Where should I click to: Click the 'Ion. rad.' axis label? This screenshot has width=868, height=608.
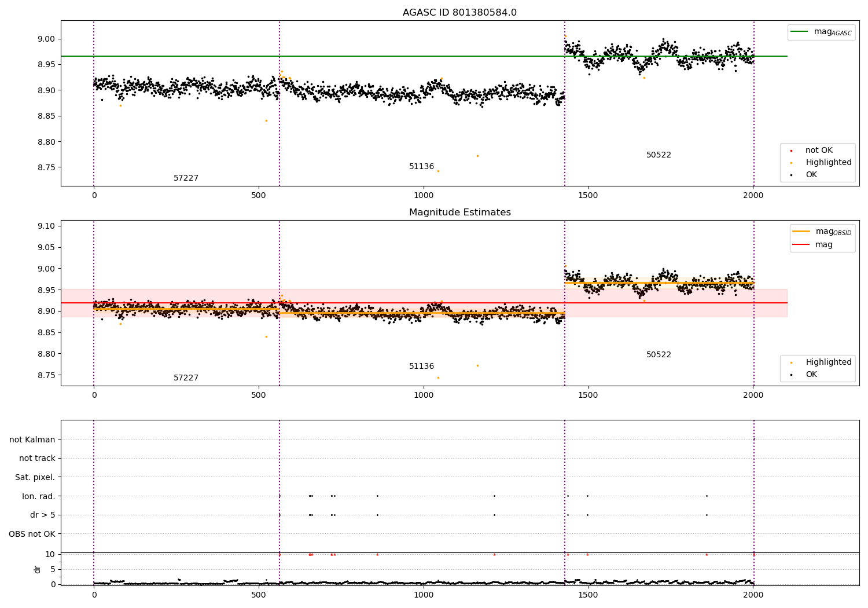pyautogui.click(x=39, y=497)
